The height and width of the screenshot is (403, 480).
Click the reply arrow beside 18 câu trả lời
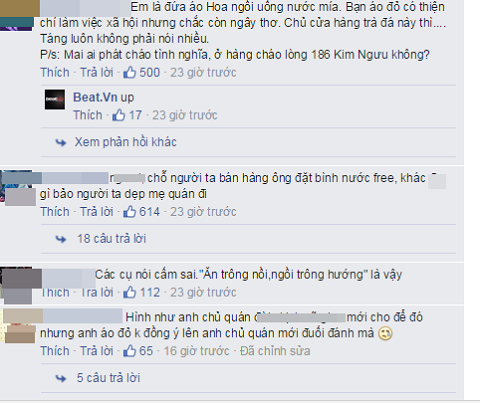[61, 239]
